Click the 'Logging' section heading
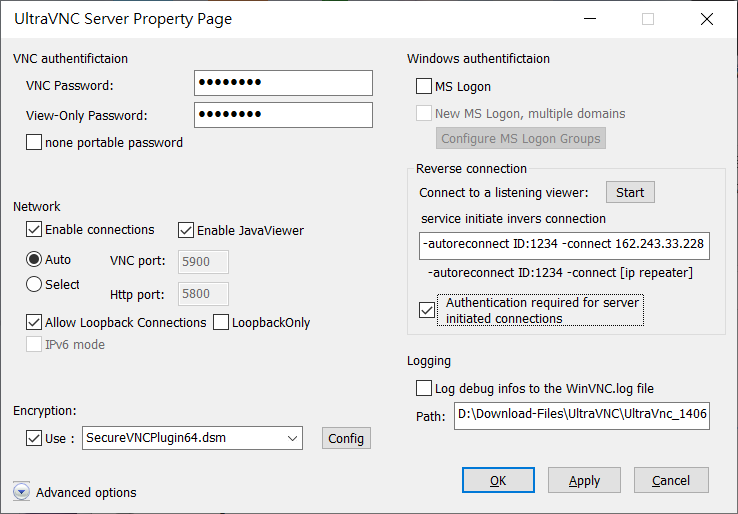Image resolution: width=738 pixels, height=514 pixels. [x=429, y=361]
